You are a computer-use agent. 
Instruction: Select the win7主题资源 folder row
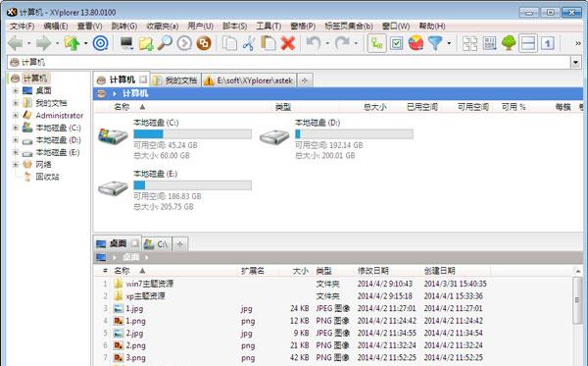tap(294, 284)
